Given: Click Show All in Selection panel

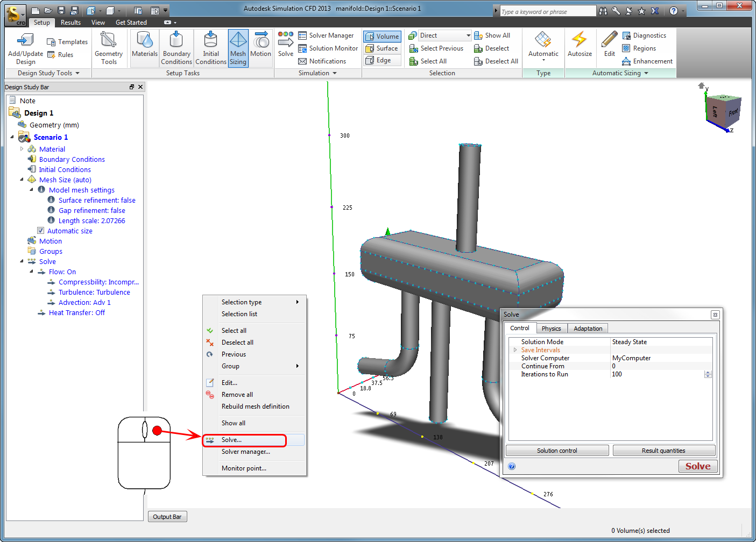Looking at the screenshot, I should pyautogui.click(x=492, y=35).
